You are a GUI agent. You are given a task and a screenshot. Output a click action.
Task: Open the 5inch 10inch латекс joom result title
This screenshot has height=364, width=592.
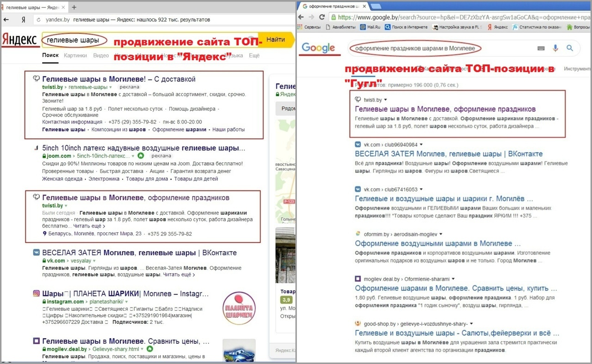point(144,148)
